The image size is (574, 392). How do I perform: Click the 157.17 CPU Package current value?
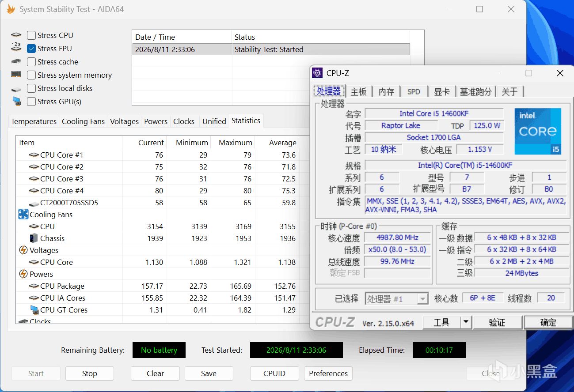click(x=152, y=286)
